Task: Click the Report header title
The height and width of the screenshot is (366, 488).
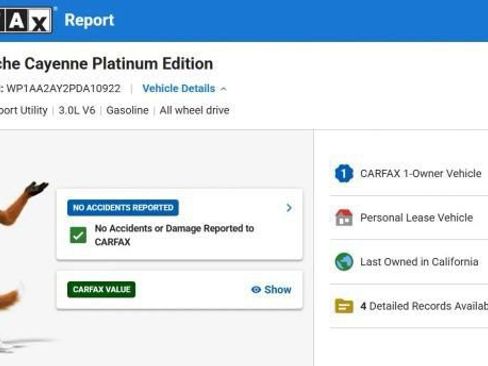Action: [89, 20]
